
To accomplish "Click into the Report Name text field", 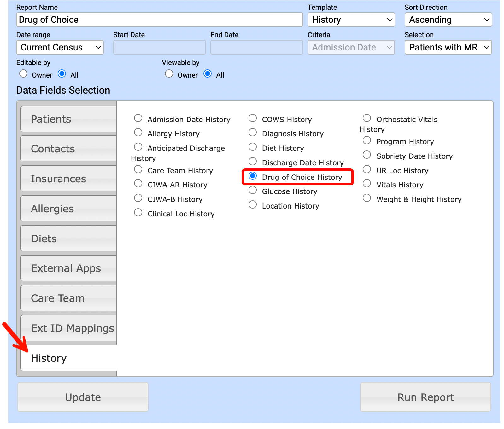I will [x=159, y=20].
